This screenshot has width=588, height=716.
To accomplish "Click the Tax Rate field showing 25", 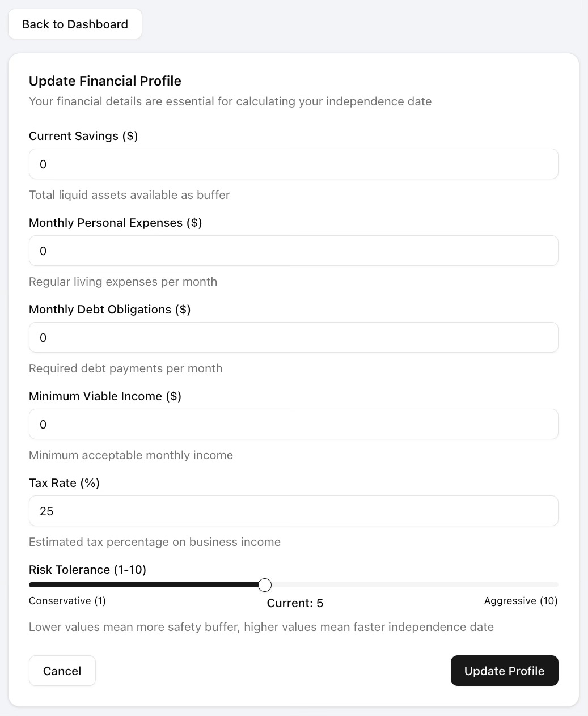I will tap(294, 511).
